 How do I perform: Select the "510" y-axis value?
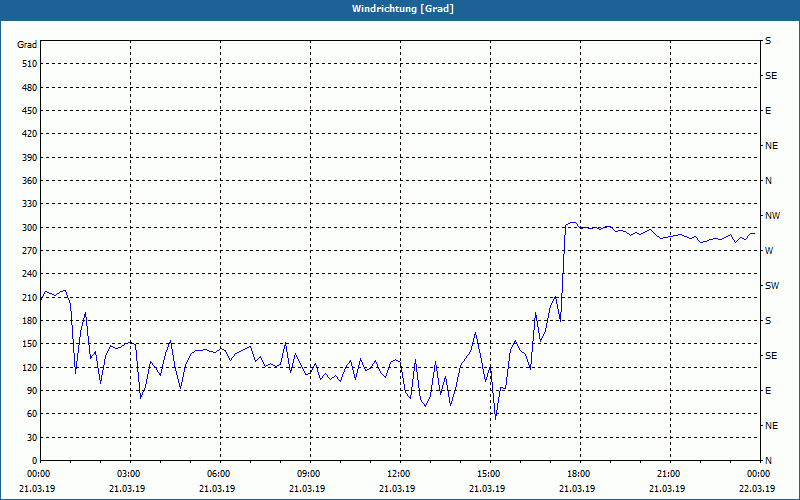point(30,64)
